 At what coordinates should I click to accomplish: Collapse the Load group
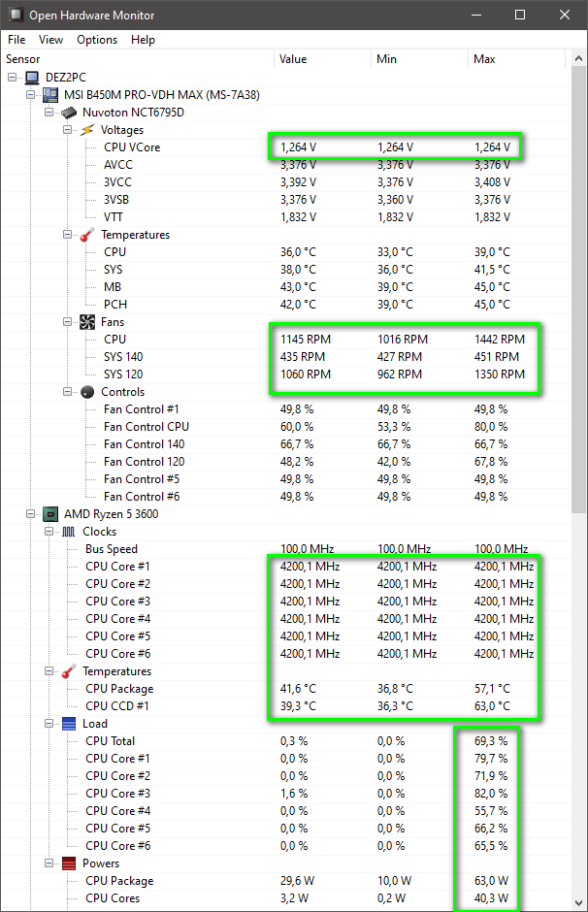49,724
